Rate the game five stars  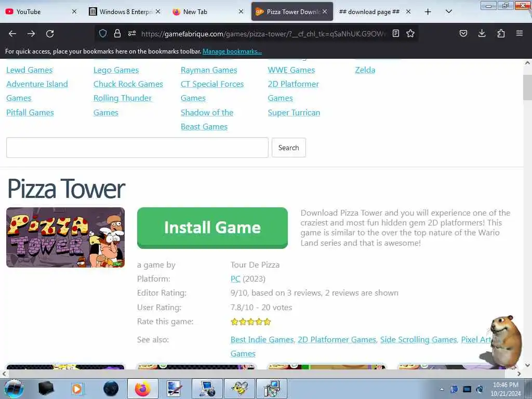pyautogui.click(x=268, y=322)
